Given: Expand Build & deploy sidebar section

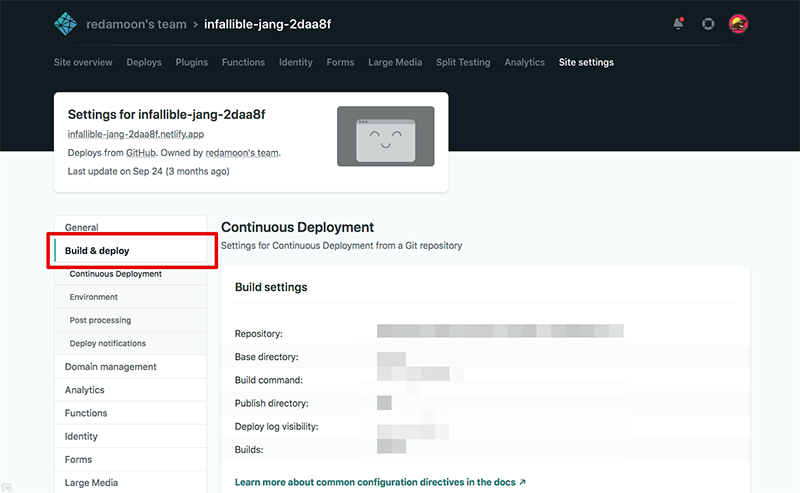Looking at the screenshot, I should coord(97,251).
